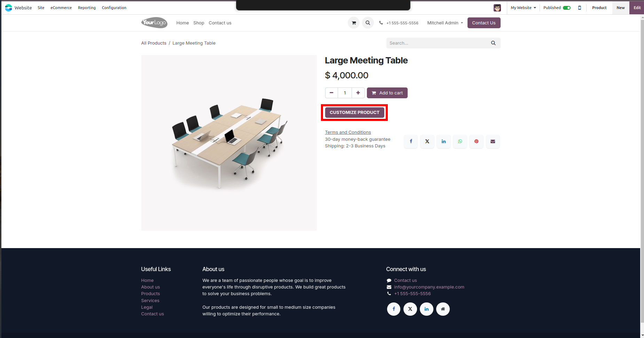Viewport: 644px width, 338px height.
Task: Share product by email icon
Action: [493, 141]
